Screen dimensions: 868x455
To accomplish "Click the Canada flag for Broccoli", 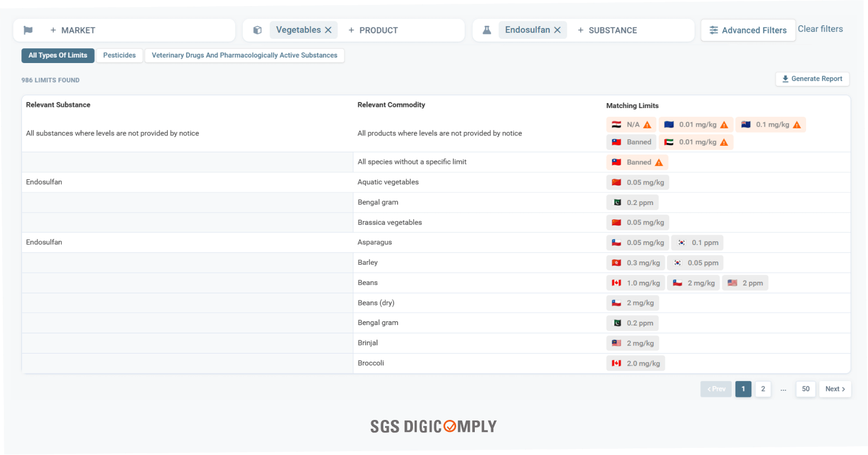I will point(616,363).
